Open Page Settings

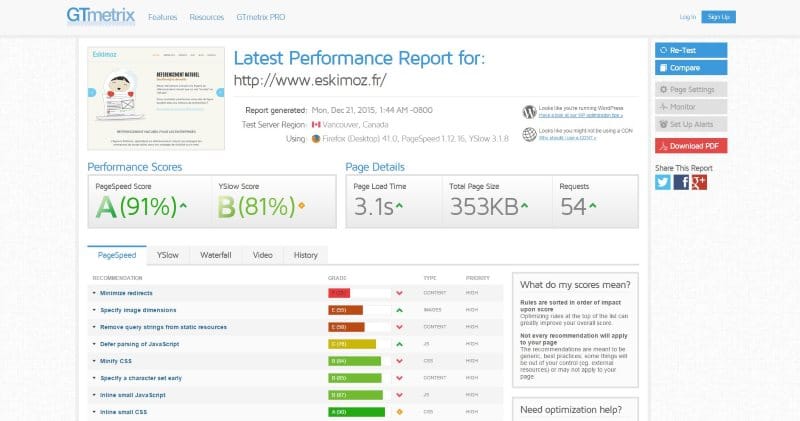(x=691, y=89)
